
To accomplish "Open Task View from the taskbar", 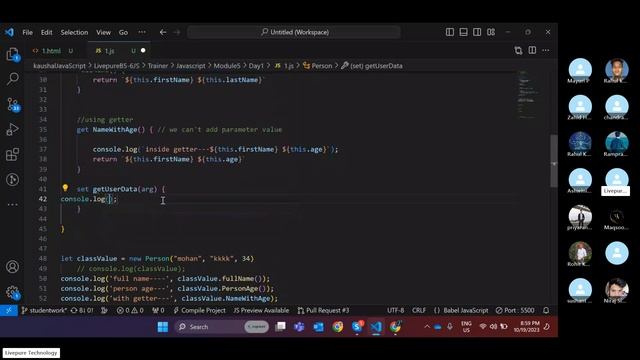I will (280, 327).
